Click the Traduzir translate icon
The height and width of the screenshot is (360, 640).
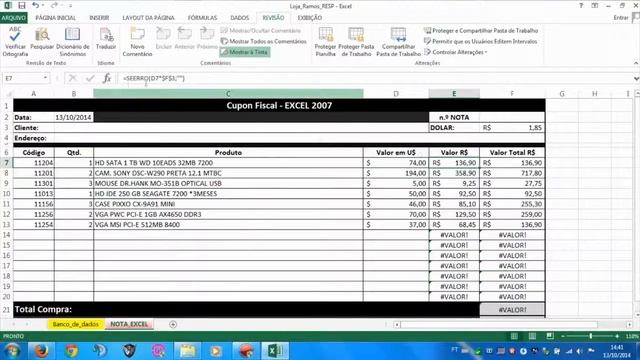point(106,39)
